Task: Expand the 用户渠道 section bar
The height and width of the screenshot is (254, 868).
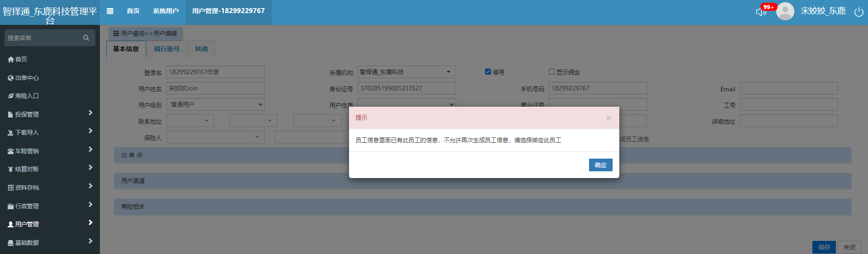Action: point(483,181)
